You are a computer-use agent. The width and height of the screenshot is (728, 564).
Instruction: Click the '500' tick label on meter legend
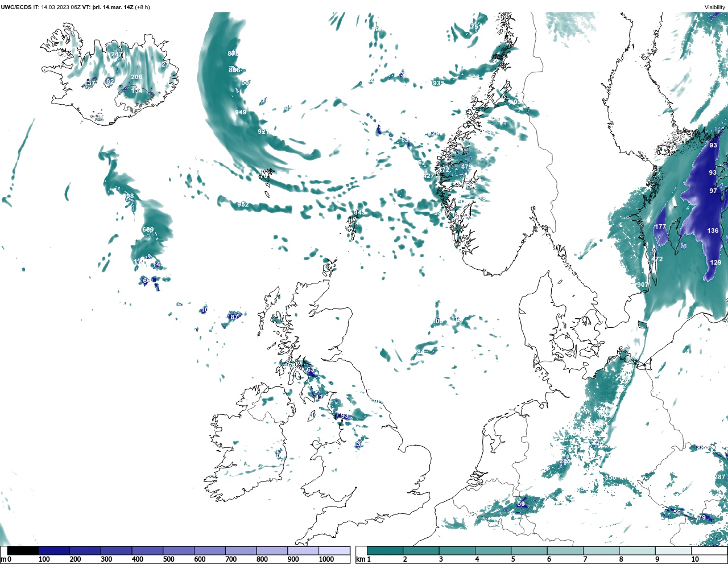coord(169,559)
